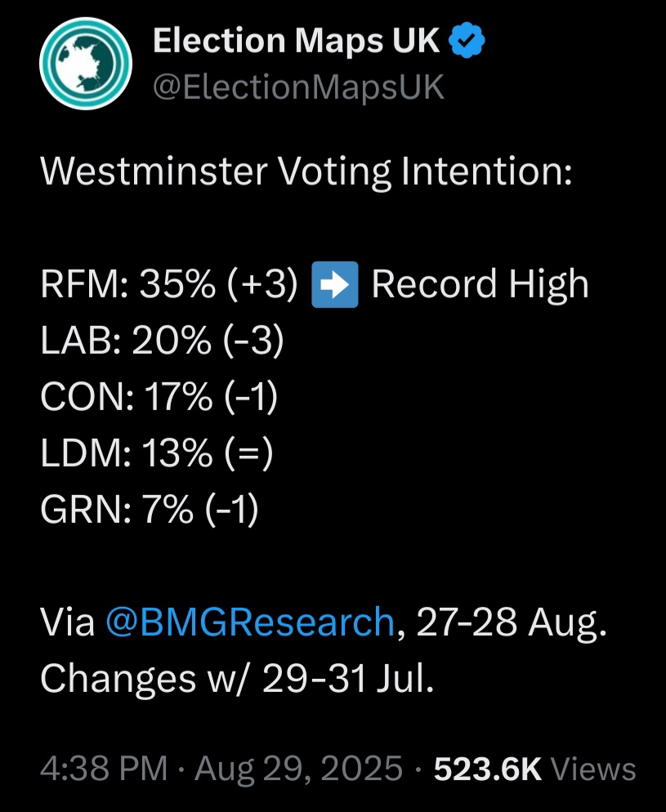Open the @BMGResearch mention link
The width and height of the screenshot is (666, 812).
pyautogui.click(x=250, y=622)
